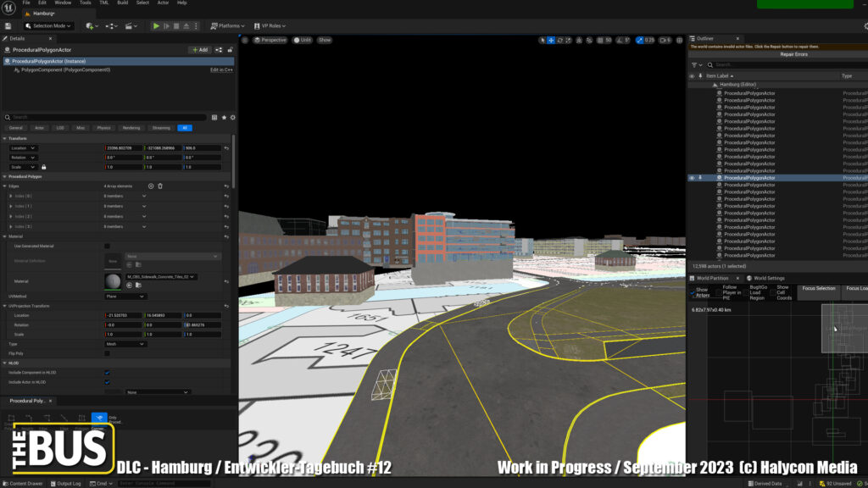Screen dimensions: 868x488
Task: Toggle the Flip Poly checkbox
Action: click(x=107, y=353)
